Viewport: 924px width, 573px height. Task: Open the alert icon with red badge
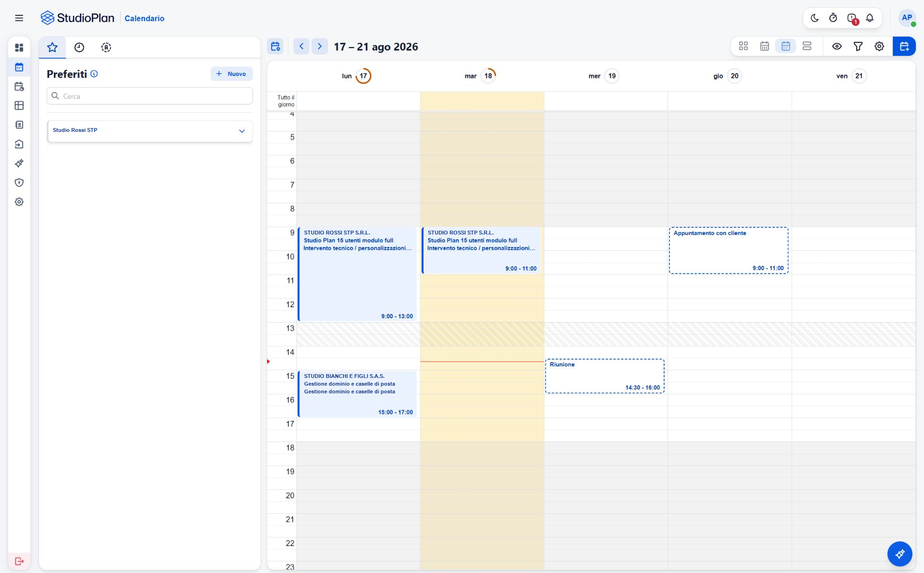click(x=852, y=18)
